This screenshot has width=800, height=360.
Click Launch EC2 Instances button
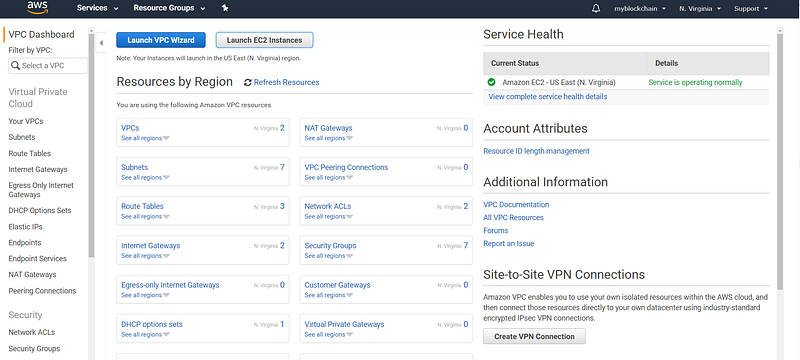pyautogui.click(x=264, y=40)
